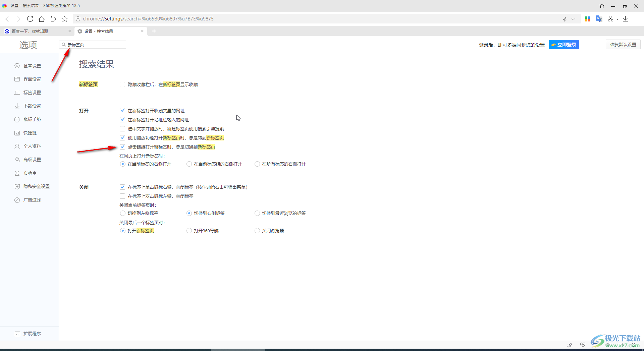Bookmark page with star icon
The image size is (644, 351).
[65, 19]
